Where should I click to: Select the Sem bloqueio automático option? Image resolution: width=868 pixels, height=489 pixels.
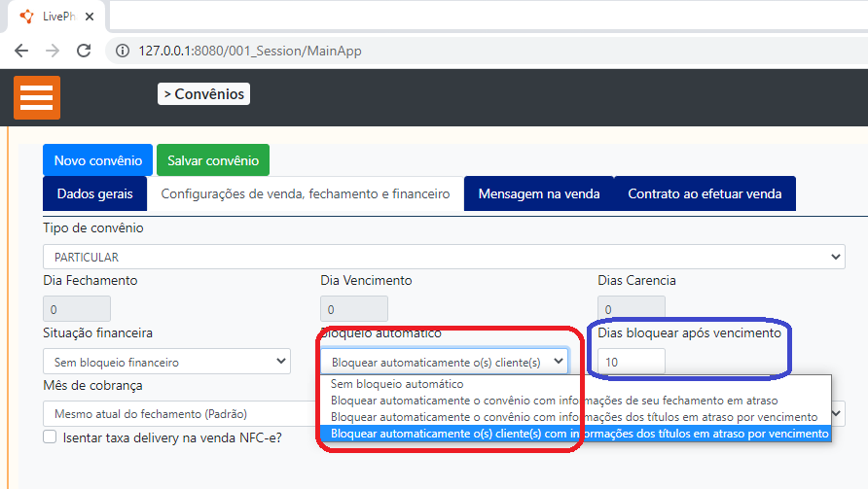coord(397,384)
